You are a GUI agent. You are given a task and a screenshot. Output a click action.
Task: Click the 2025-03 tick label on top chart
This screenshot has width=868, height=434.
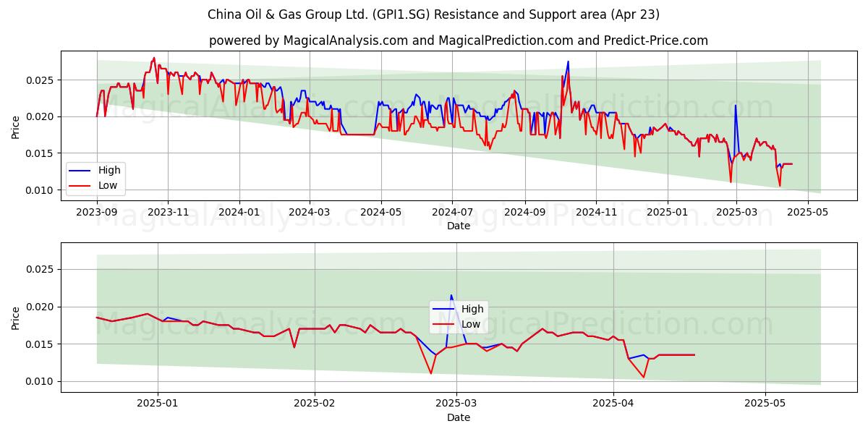[736, 212]
